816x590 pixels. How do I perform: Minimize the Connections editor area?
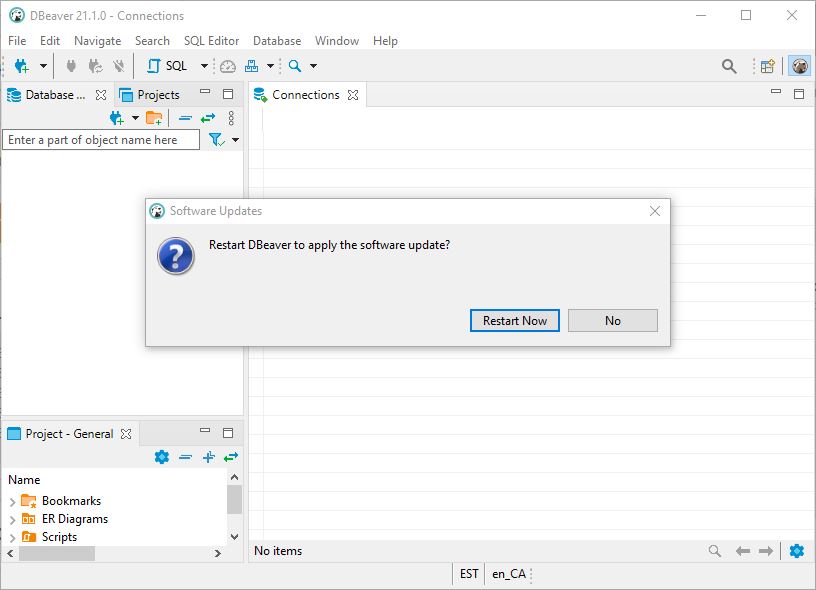[x=776, y=92]
